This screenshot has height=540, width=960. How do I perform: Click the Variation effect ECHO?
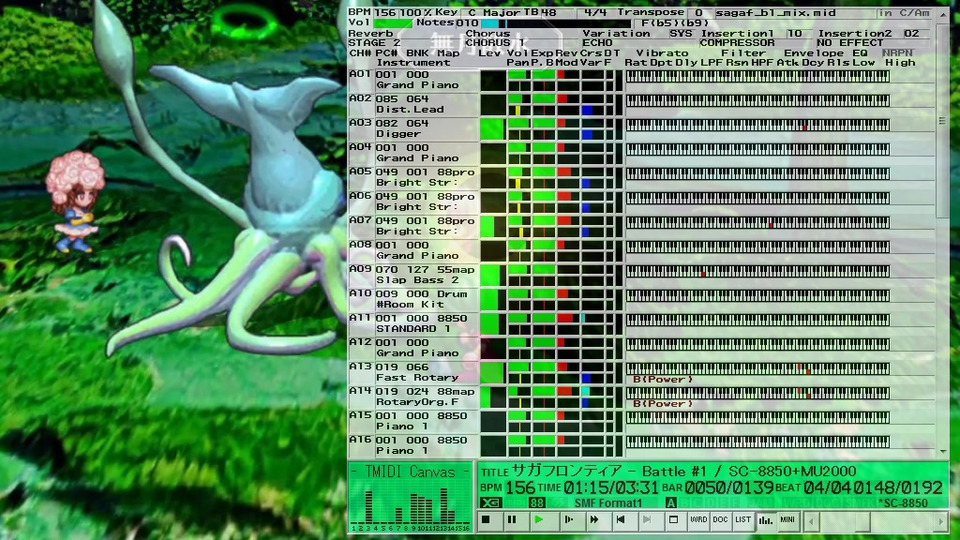[x=597, y=43]
